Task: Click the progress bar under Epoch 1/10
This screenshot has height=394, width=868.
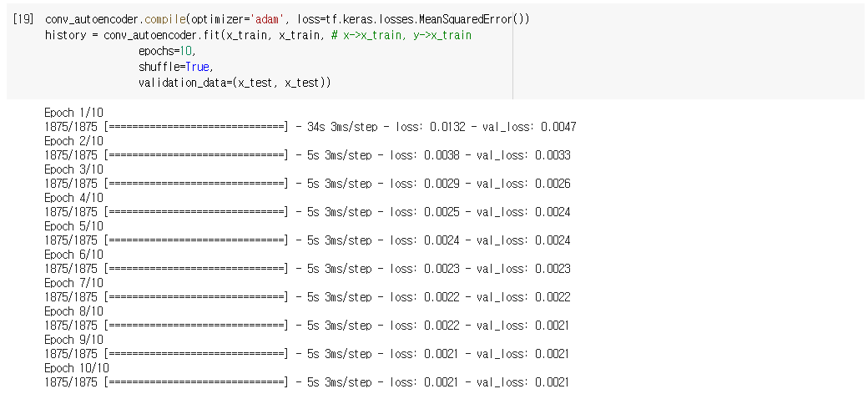Action: (197, 127)
